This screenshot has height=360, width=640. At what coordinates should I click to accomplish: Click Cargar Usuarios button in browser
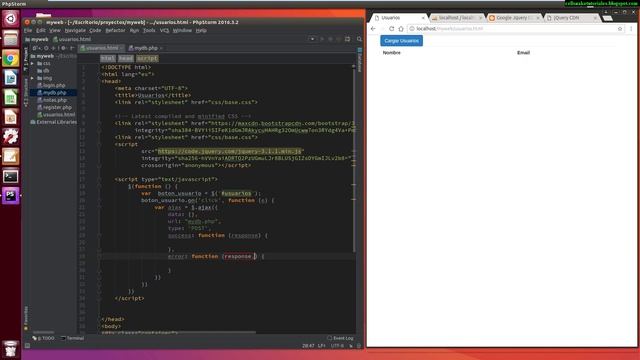(401, 41)
